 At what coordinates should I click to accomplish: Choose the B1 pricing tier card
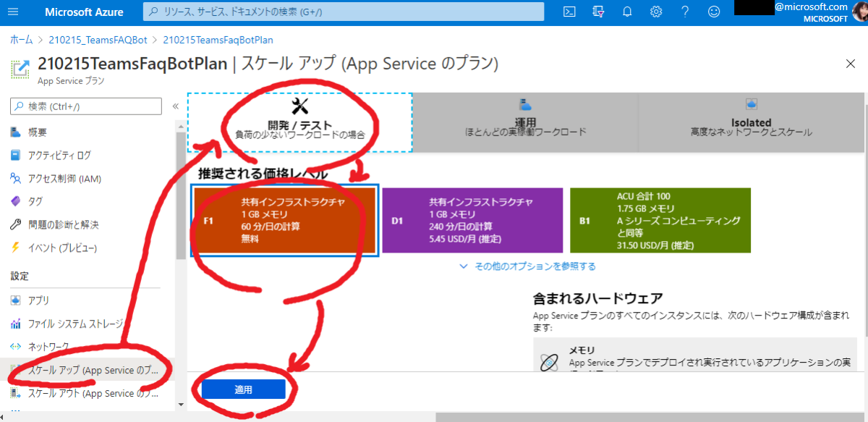[x=660, y=220]
